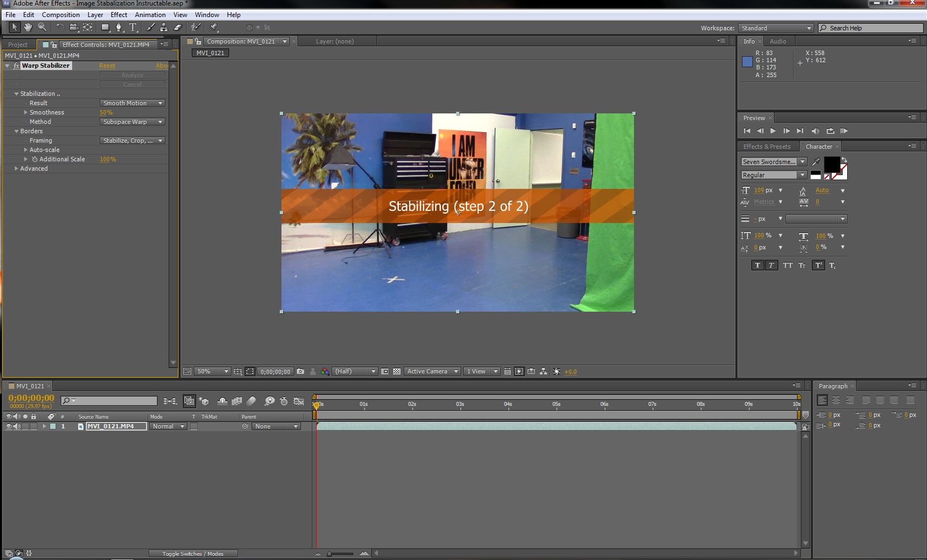This screenshot has height=560, width=927.
Task: Open composition mini-flowchart in timeline
Action: 170,401
